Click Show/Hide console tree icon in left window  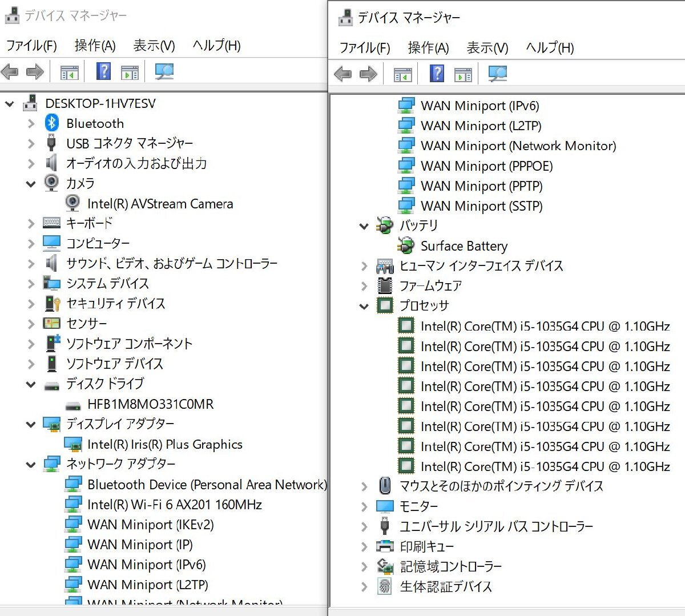click(x=70, y=73)
